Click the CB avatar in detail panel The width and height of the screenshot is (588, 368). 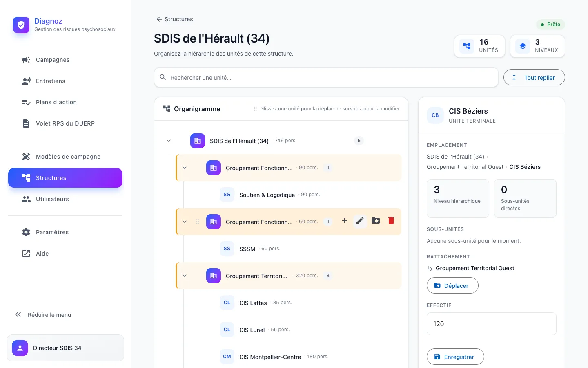tap(435, 115)
